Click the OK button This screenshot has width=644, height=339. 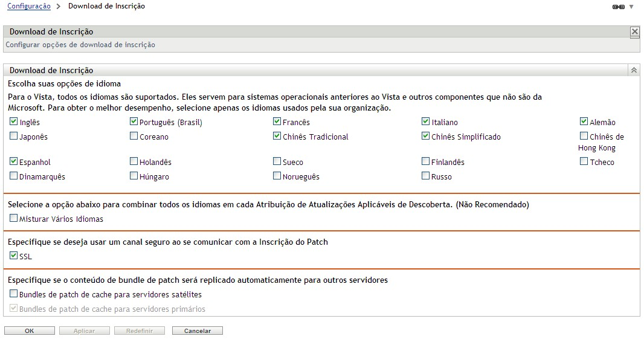pos(30,331)
